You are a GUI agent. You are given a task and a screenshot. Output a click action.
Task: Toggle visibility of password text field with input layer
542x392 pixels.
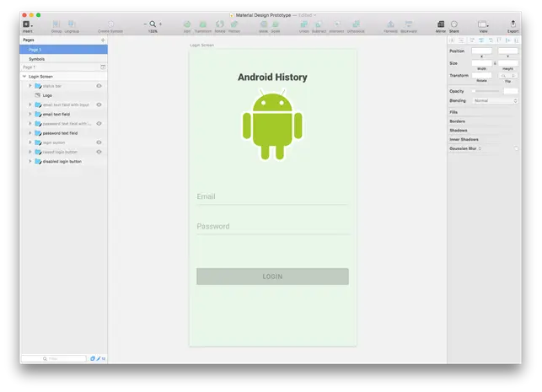click(99, 123)
